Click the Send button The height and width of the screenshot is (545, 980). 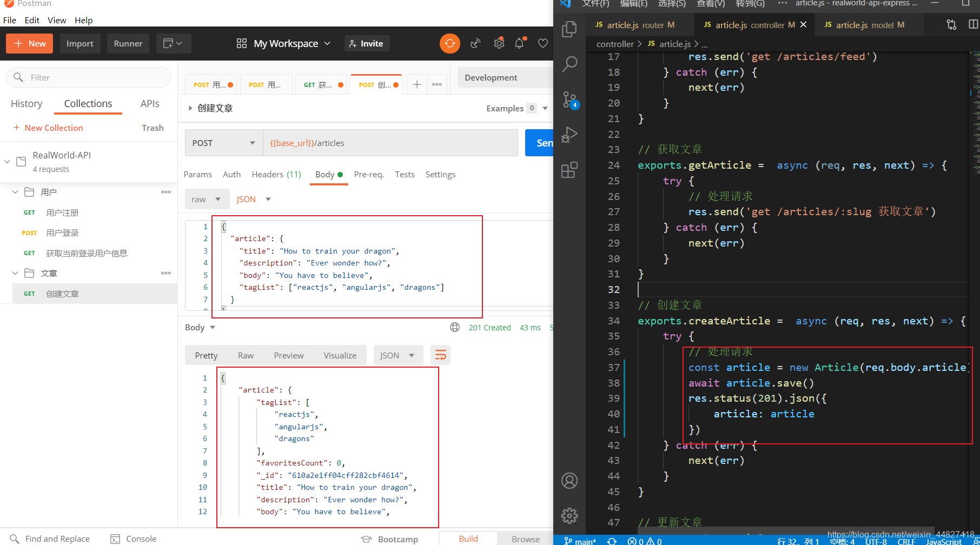pos(539,143)
